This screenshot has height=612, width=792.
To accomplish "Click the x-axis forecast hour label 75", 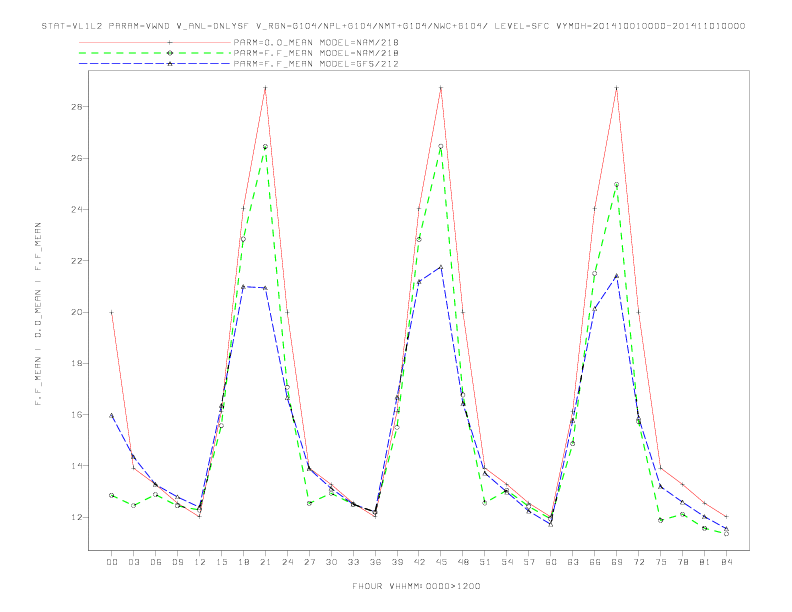I will coord(661,562).
